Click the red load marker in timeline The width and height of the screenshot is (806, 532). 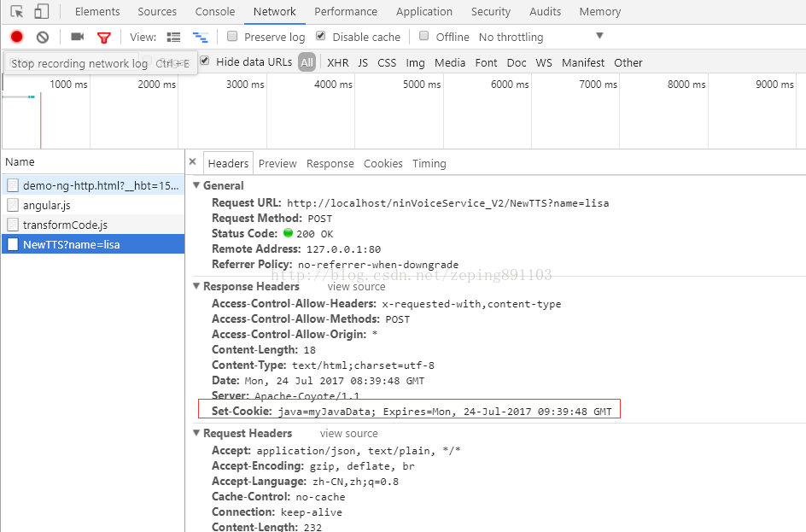[41, 120]
